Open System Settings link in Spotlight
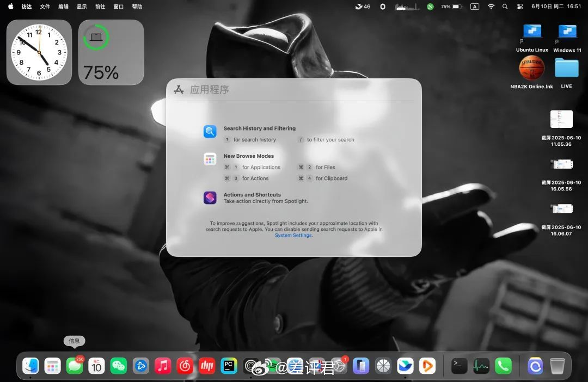Viewport: 588px width, 382px height. coord(293,236)
